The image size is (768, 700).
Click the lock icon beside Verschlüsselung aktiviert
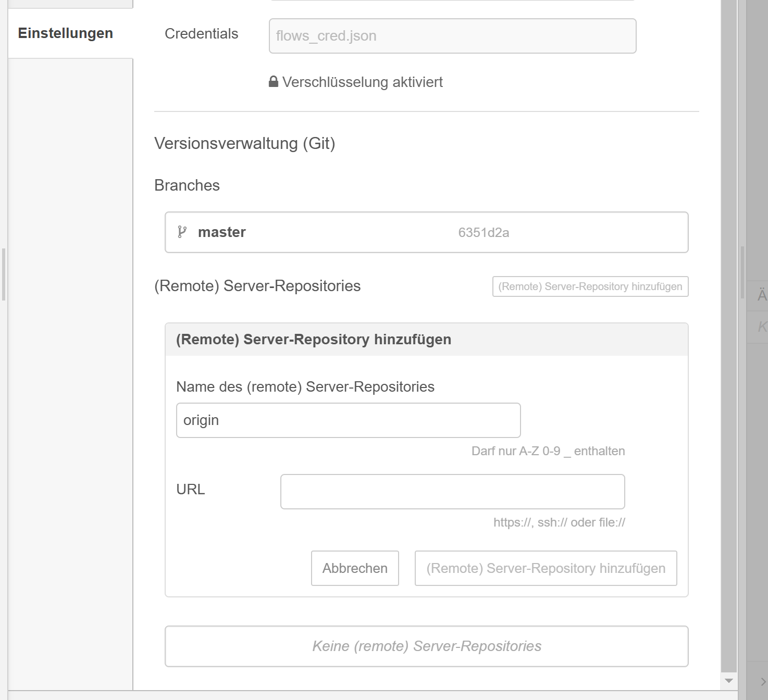tap(273, 82)
